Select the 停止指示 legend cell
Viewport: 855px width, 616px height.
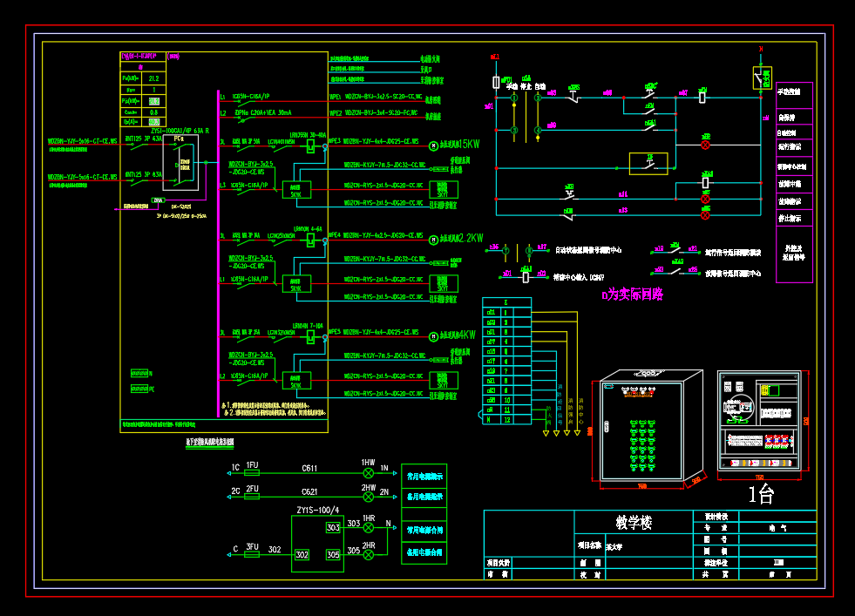coord(794,218)
